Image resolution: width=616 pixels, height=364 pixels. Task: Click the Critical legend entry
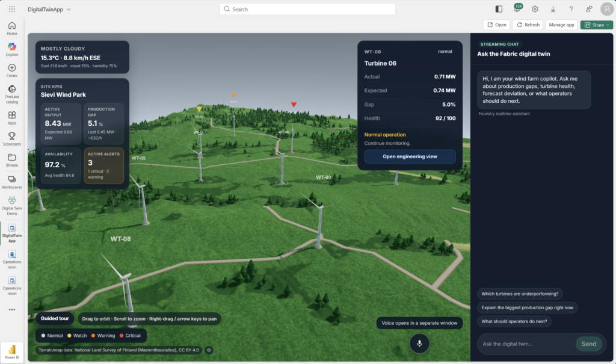pyautogui.click(x=130, y=335)
